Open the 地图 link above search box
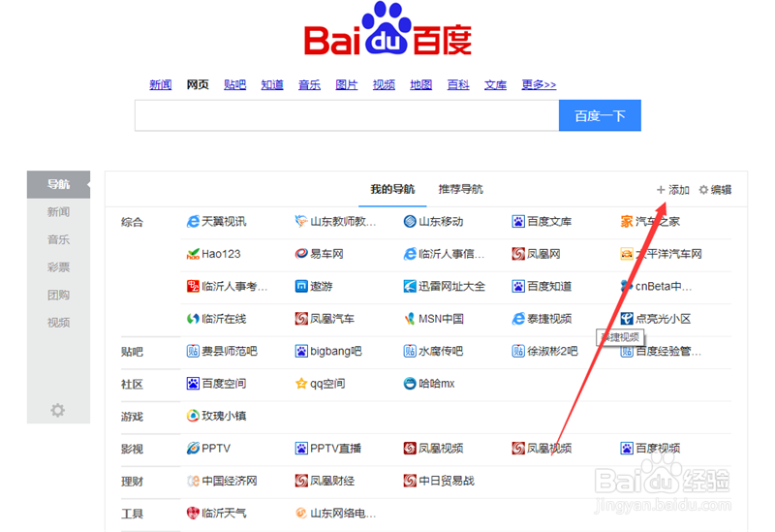The width and height of the screenshot is (775, 532). [x=421, y=85]
